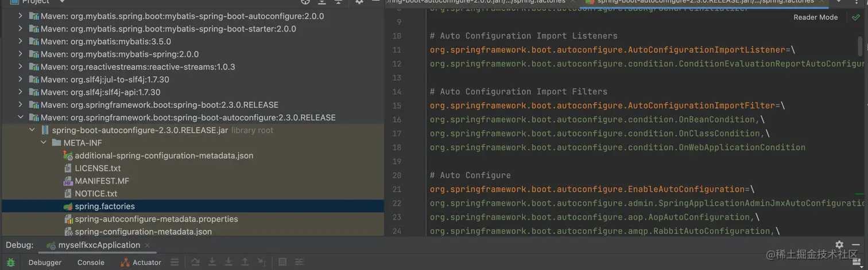Click the green inspection checkmark in the editor

pos(855,18)
